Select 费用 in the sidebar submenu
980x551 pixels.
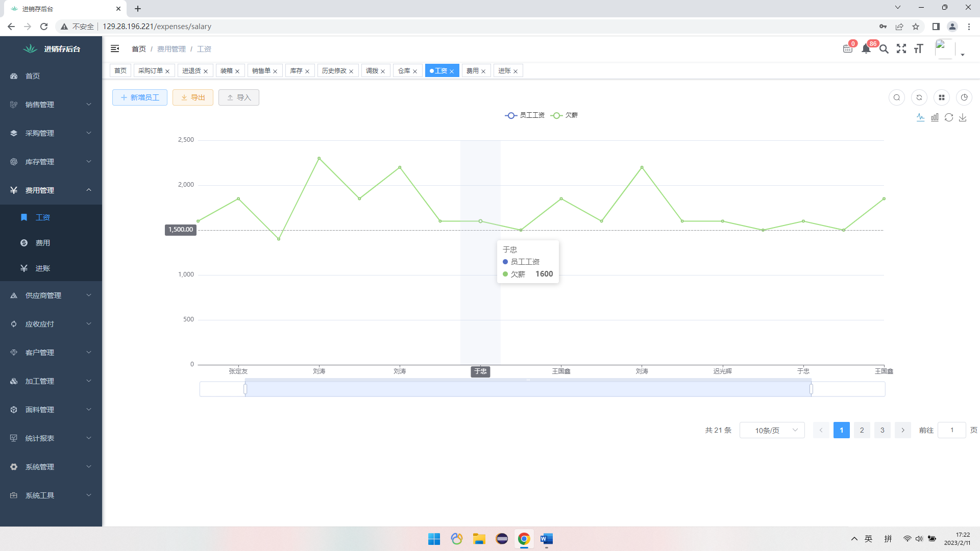coord(51,243)
